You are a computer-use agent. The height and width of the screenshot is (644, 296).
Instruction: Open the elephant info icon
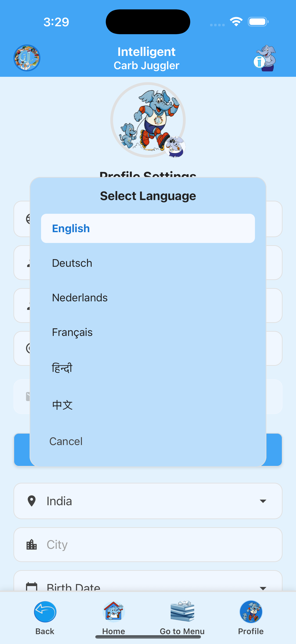point(265,58)
